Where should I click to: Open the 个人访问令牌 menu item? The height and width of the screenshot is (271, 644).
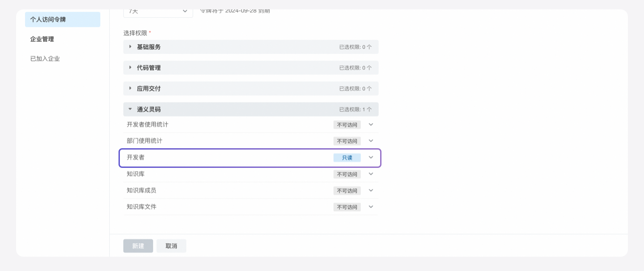[63, 20]
